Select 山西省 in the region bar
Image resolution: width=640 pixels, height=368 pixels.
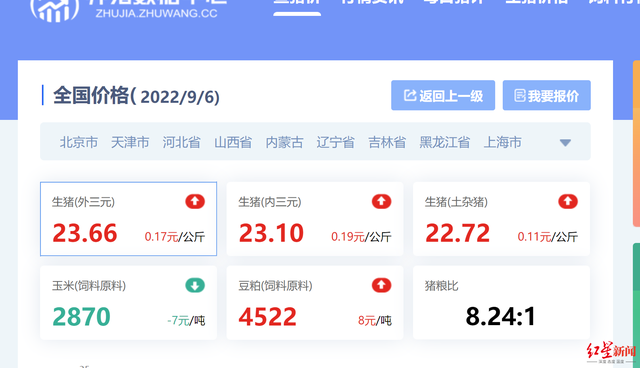click(x=233, y=142)
